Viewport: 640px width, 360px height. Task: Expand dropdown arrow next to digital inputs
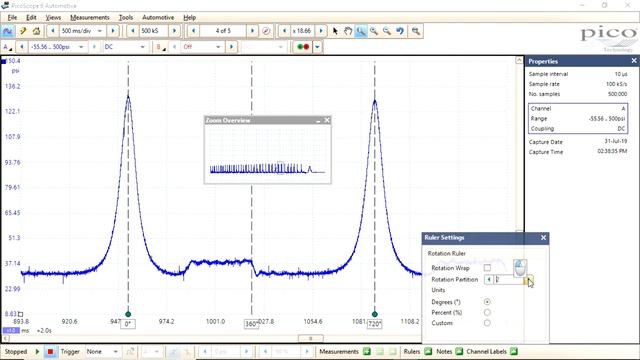pyautogui.click(x=317, y=47)
